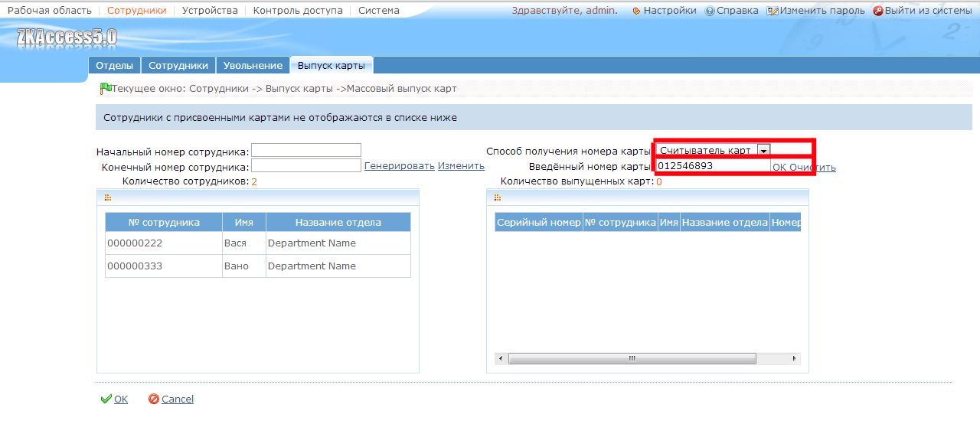Open the Устройства menu
The width and height of the screenshot is (980, 437).
tap(210, 11)
